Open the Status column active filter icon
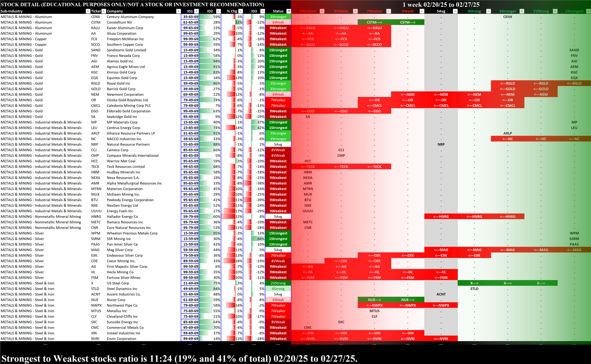Screen dimensions: 591x364 click(x=289, y=11)
